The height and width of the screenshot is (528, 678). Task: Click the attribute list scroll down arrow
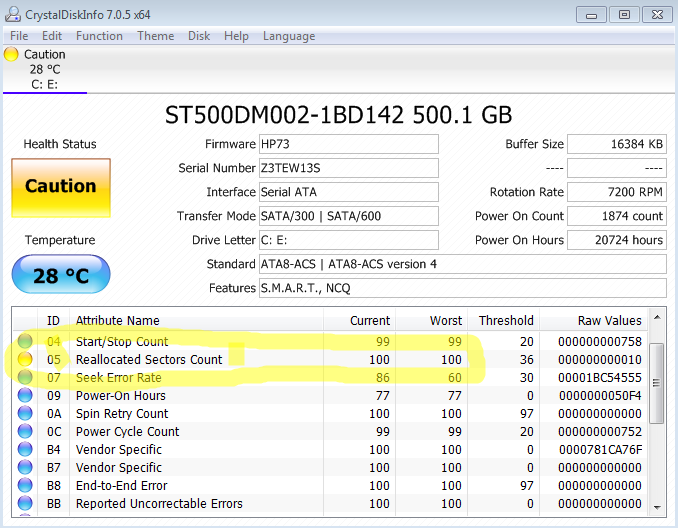pyautogui.click(x=657, y=507)
